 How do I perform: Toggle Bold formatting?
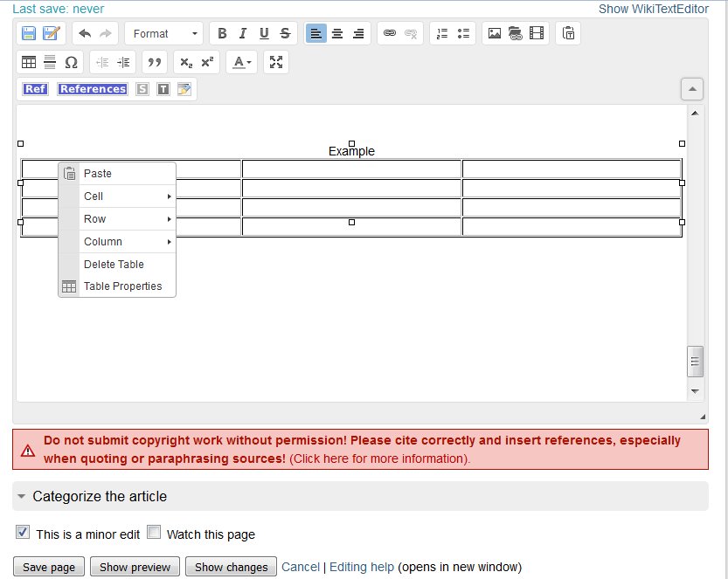(222, 33)
